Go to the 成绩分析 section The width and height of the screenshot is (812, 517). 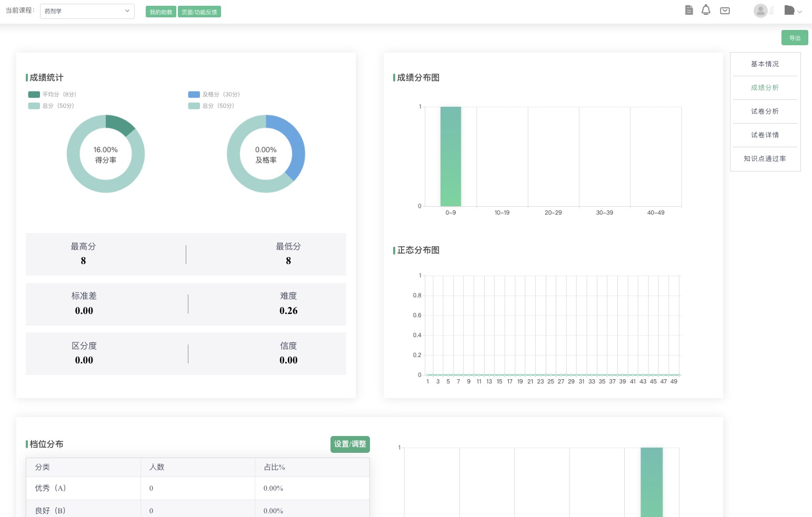coord(765,88)
